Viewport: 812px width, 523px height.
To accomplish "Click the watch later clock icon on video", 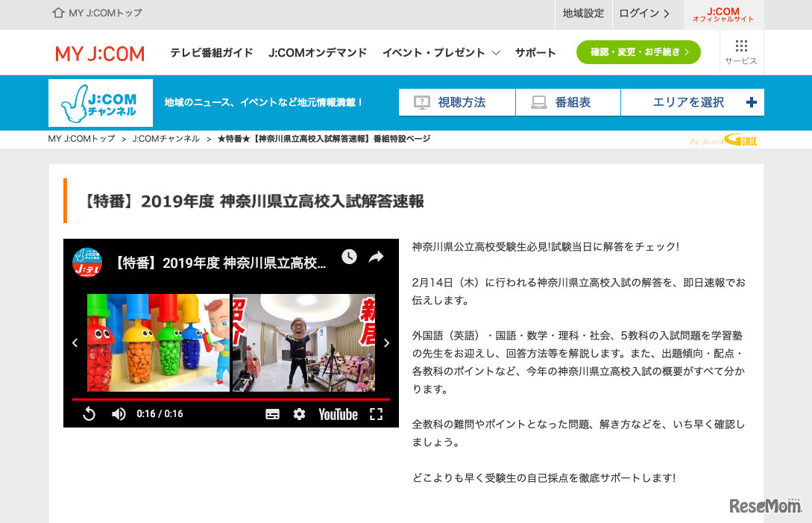I will (x=349, y=257).
